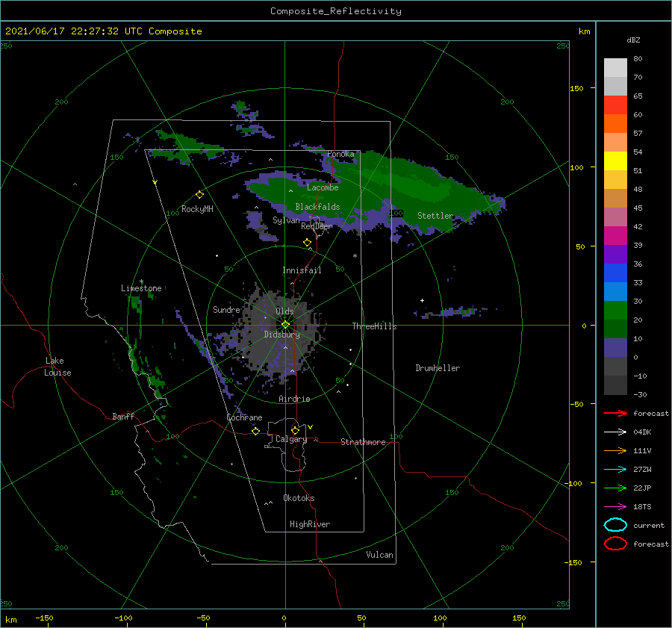The image size is (672, 628).
Task: Click the Didsbury city label
Action: 281,335
